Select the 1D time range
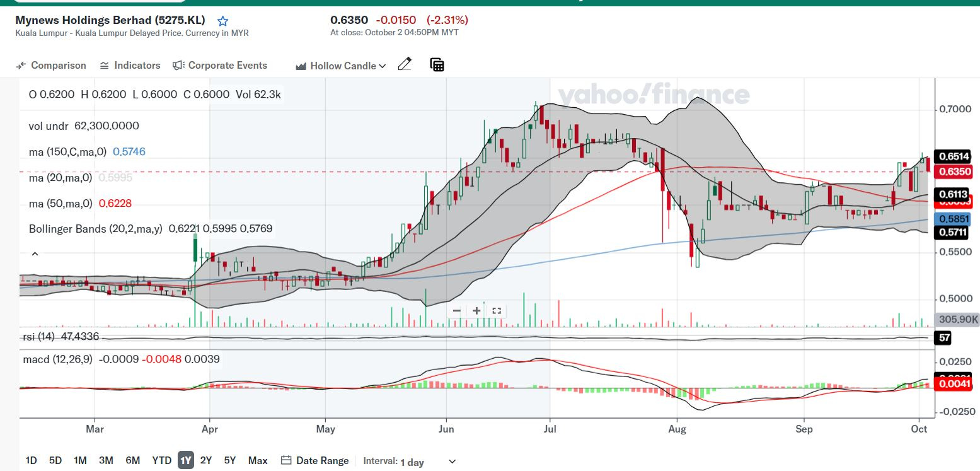Screen dimensions: 980x471 [x=31, y=460]
